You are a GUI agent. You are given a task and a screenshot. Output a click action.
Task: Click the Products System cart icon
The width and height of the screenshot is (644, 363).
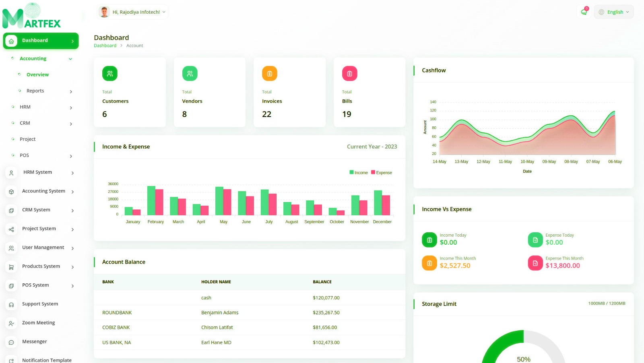tap(11, 267)
